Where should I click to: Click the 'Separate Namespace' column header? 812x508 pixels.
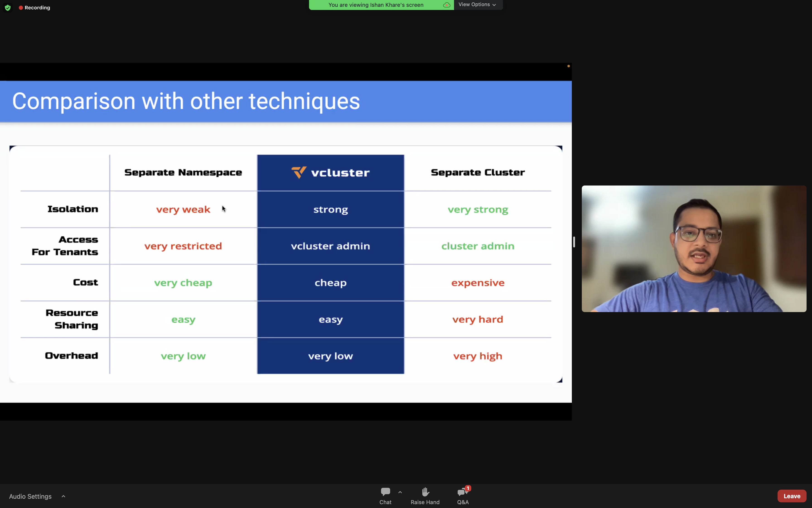point(183,172)
